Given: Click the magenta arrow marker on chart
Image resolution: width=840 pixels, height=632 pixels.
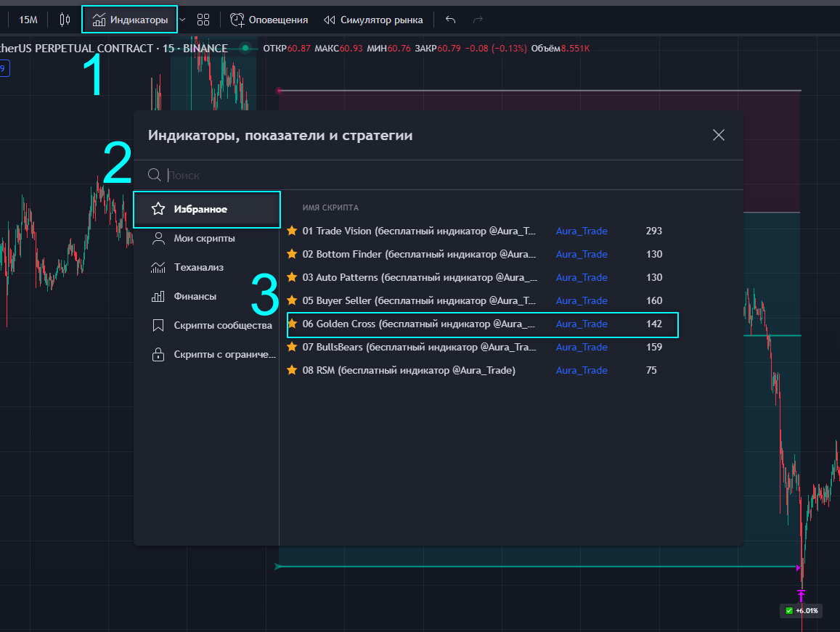Looking at the screenshot, I should (x=802, y=596).
